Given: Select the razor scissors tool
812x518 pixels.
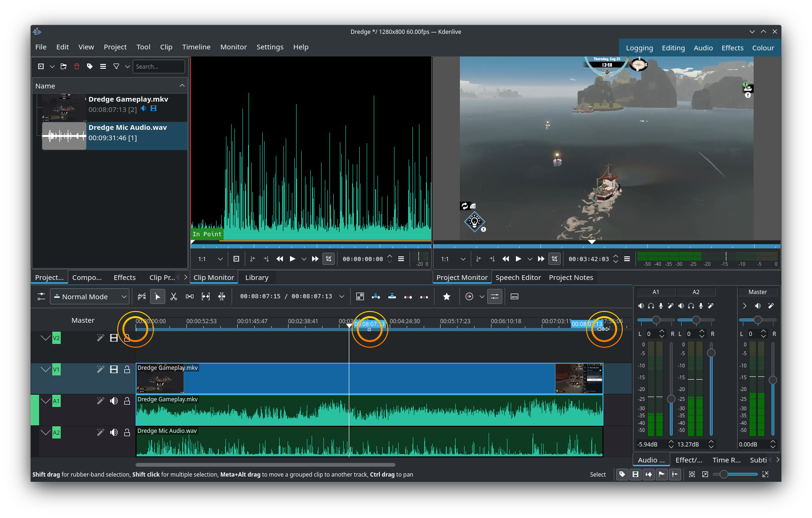Looking at the screenshot, I should (174, 296).
